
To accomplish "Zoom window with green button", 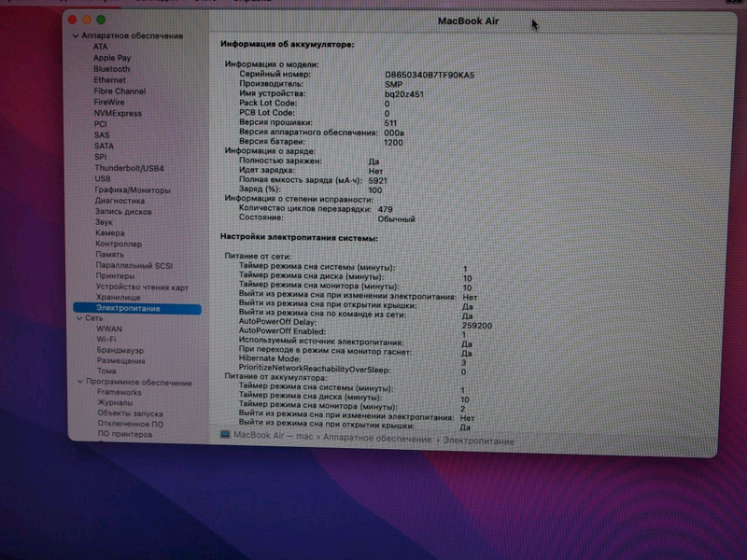I will click(101, 20).
